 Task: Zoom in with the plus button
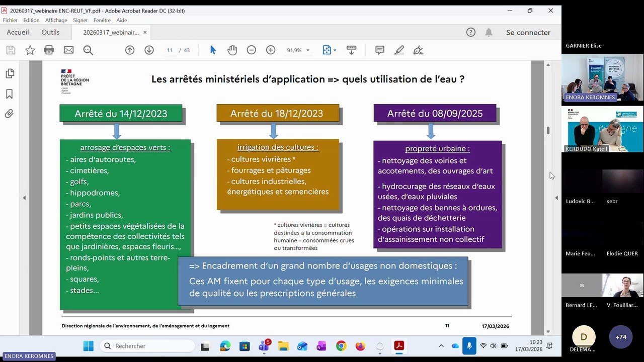coord(271,50)
